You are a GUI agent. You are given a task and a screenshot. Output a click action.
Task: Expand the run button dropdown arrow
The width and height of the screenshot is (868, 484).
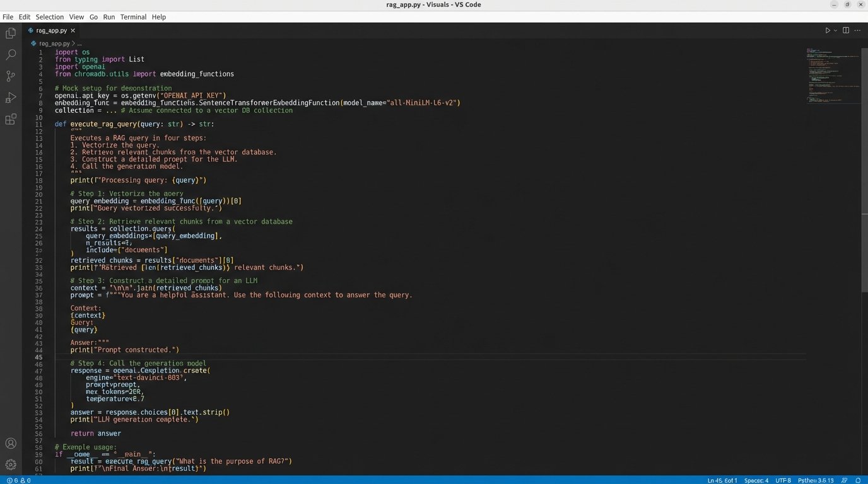[836, 30]
